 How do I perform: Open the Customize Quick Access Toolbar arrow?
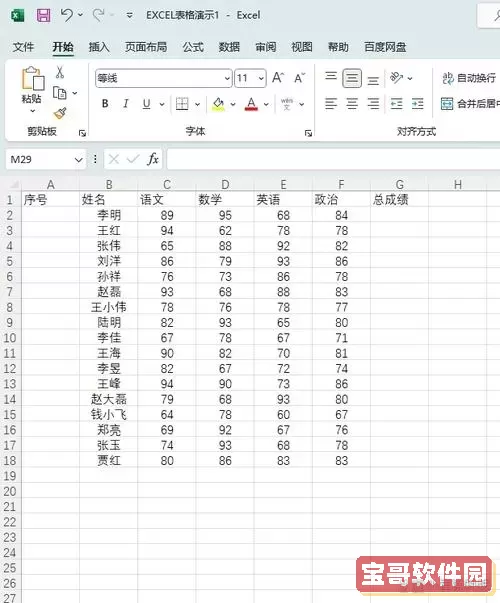130,15
